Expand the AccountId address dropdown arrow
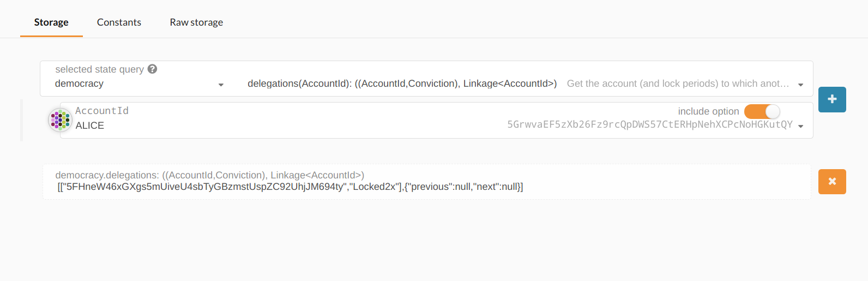This screenshot has width=868, height=281. (x=800, y=126)
